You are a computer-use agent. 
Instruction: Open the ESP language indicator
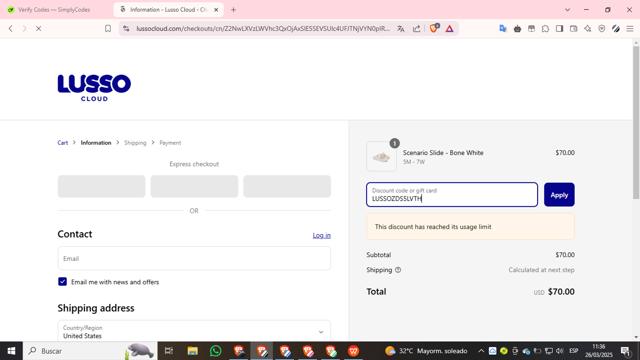pyautogui.click(x=573, y=351)
